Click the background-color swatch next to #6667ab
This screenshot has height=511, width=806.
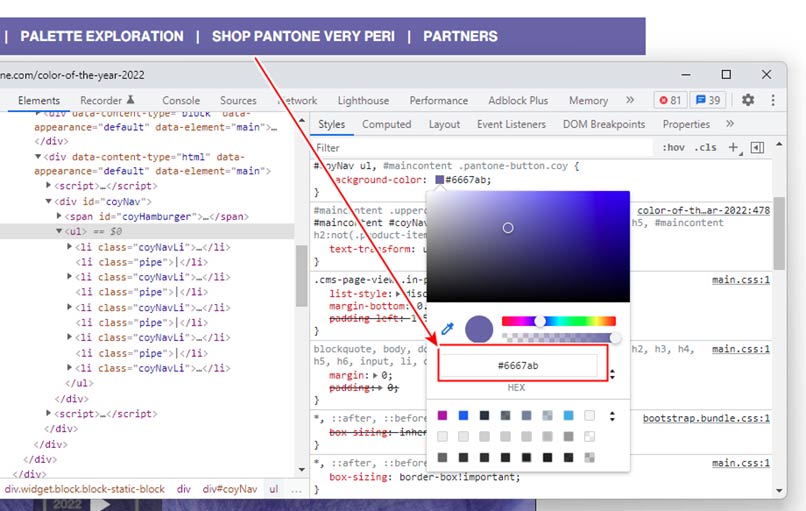click(439, 180)
